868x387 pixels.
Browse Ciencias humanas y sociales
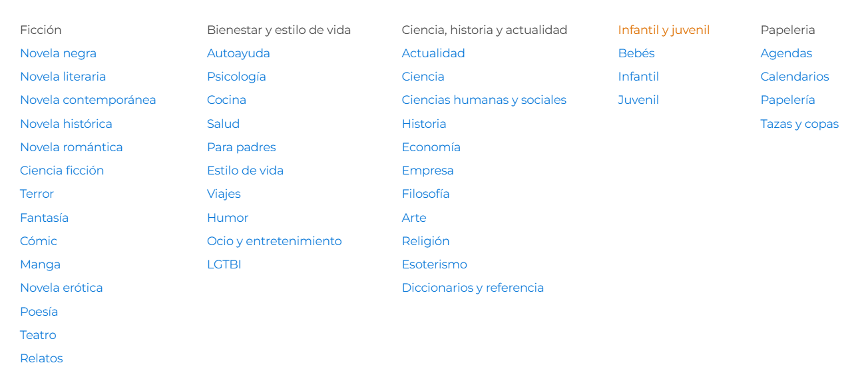coord(484,100)
